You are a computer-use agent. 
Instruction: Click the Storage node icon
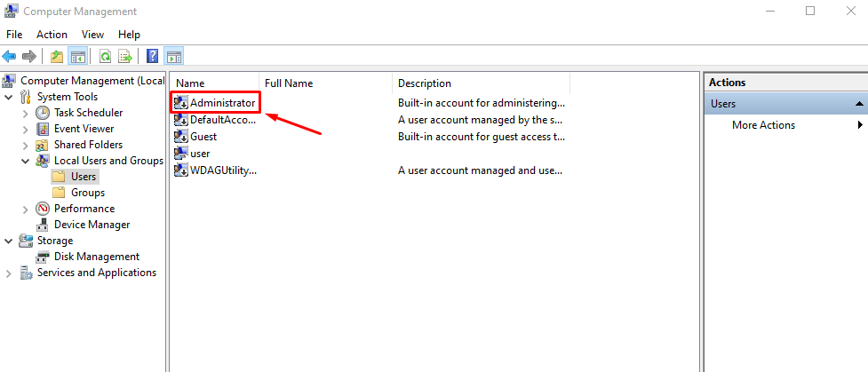tap(26, 241)
